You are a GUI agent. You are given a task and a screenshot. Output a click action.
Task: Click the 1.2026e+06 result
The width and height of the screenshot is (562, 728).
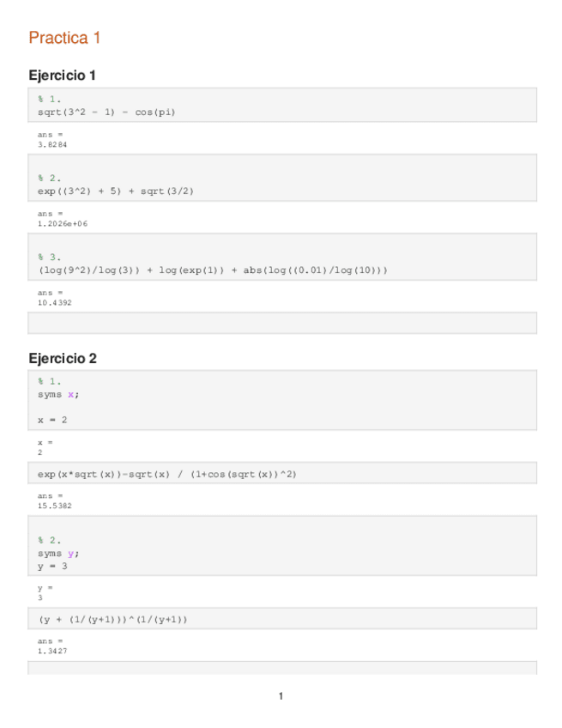point(63,223)
